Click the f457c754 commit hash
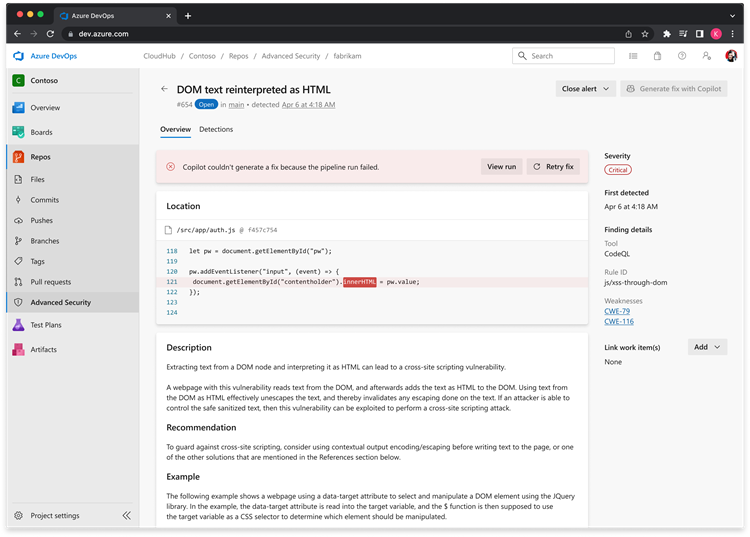750x537 pixels. [x=262, y=230]
